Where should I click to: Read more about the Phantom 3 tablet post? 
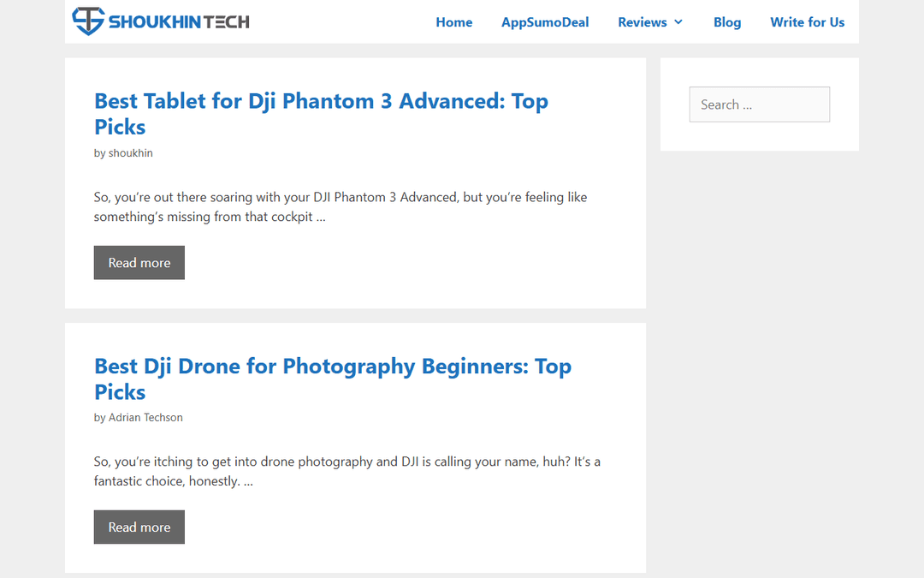coord(139,263)
